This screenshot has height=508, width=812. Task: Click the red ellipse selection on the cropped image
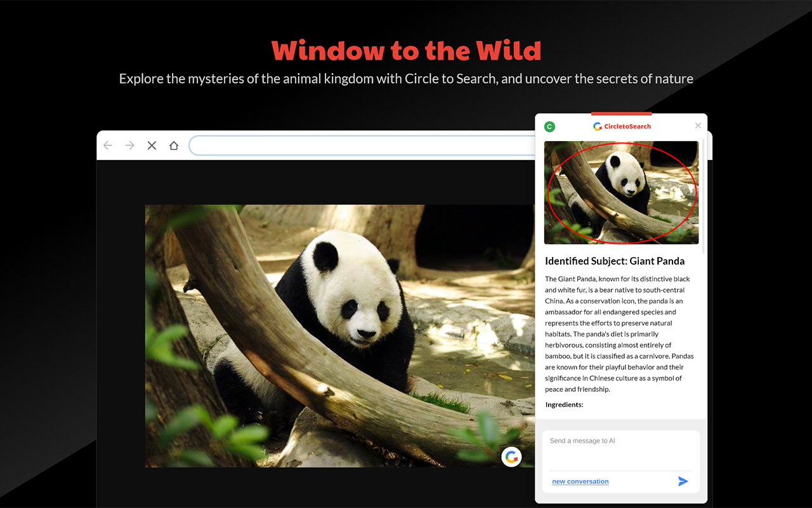pos(621,192)
